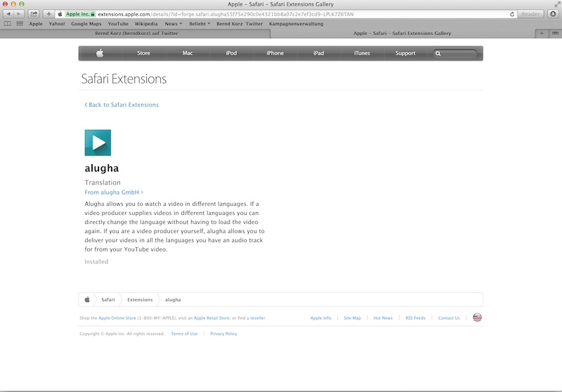Screen dimensions: 562x392
Task: Choose country via the US flag icon
Action: (477, 318)
